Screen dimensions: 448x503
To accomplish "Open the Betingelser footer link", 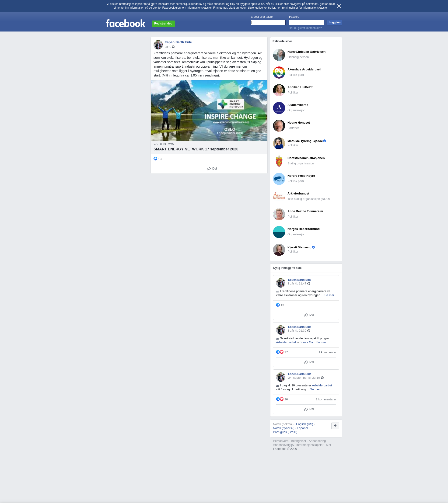I will coord(298,441).
